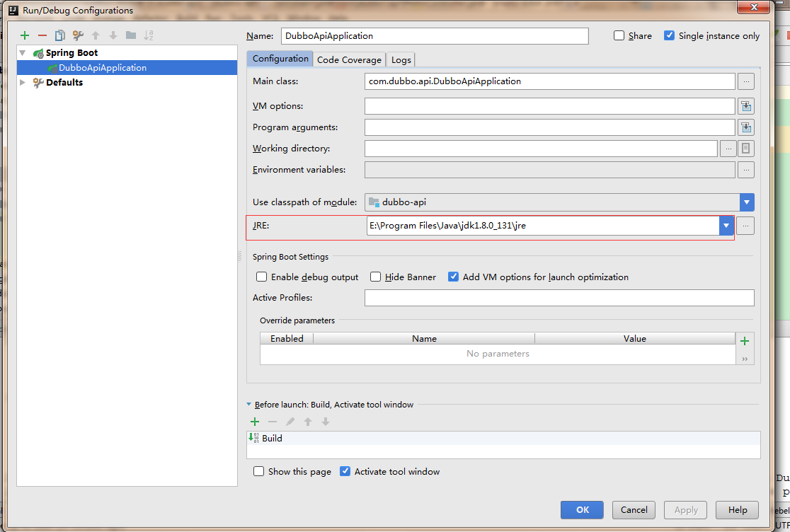Add a before launch task with plus icon
The height and width of the screenshot is (532, 790).
[x=255, y=422]
